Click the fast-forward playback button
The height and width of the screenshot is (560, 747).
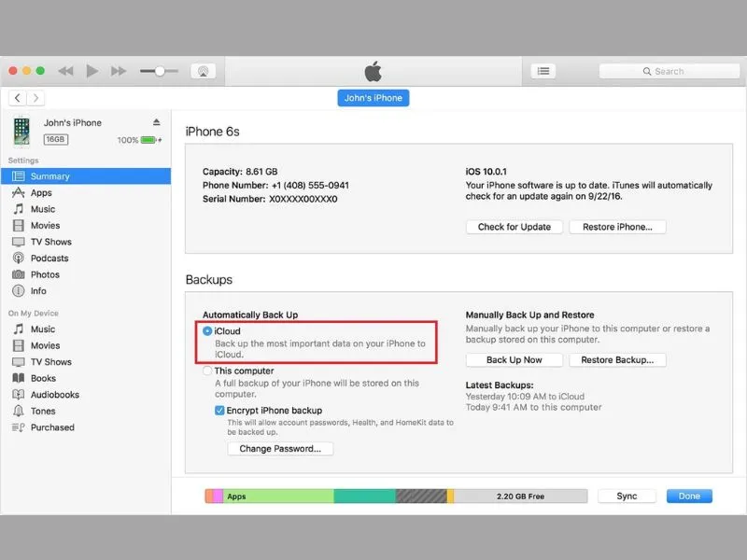119,71
